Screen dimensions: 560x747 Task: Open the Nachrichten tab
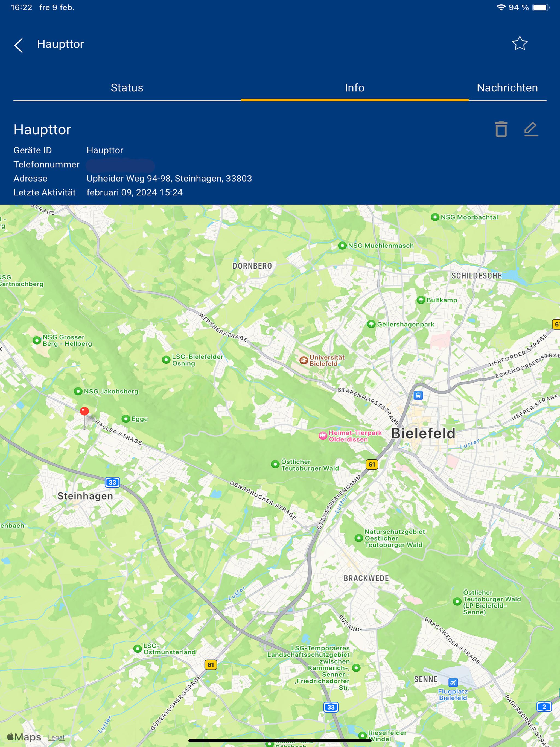[507, 88]
